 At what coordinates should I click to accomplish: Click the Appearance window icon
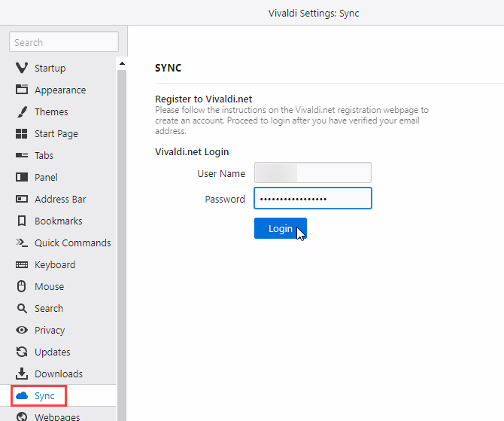pyautogui.click(x=22, y=90)
